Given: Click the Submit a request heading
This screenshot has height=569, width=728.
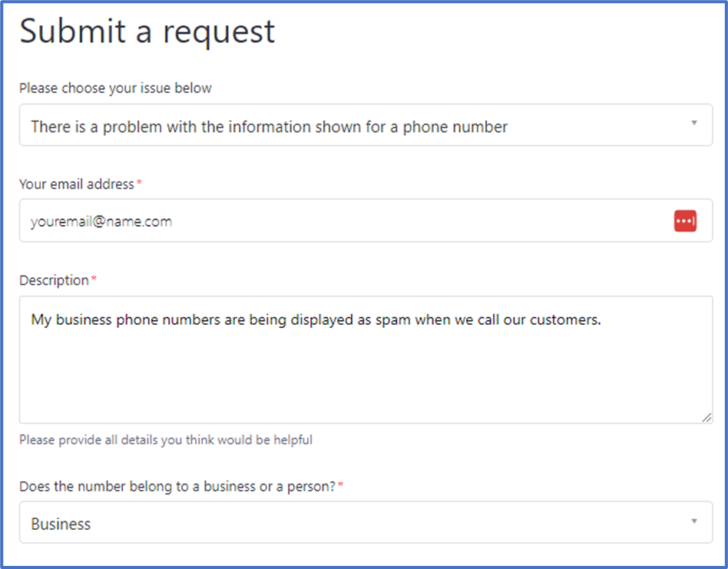Looking at the screenshot, I should pyautogui.click(x=147, y=31).
